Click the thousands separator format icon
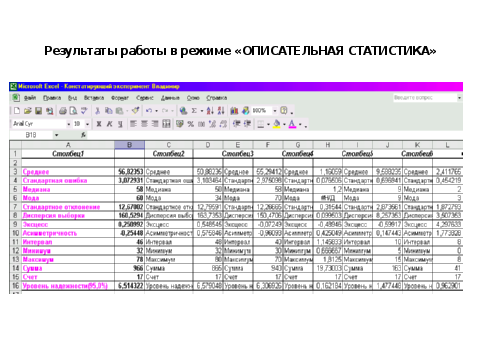Image resolution: width=480 pixels, height=360 pixels. point(201,124)
